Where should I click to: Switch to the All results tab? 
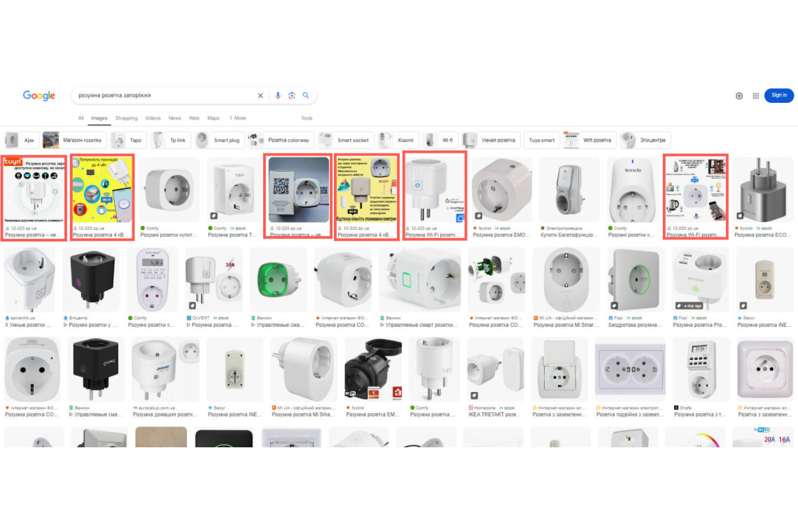coord(81,118)
